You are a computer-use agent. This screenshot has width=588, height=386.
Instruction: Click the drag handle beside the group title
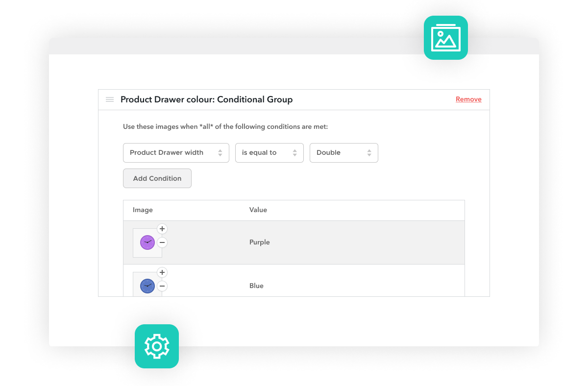pyautogui.click(x=110, y=99)
